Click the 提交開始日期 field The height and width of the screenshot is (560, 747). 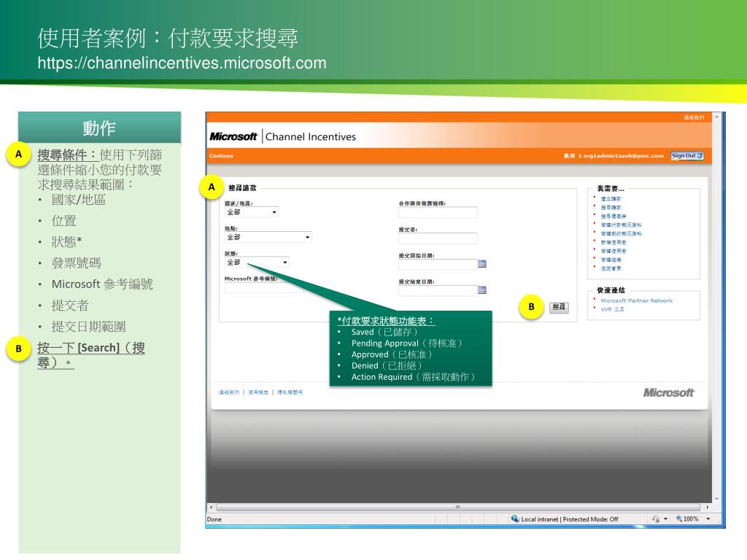click(438, 264)
